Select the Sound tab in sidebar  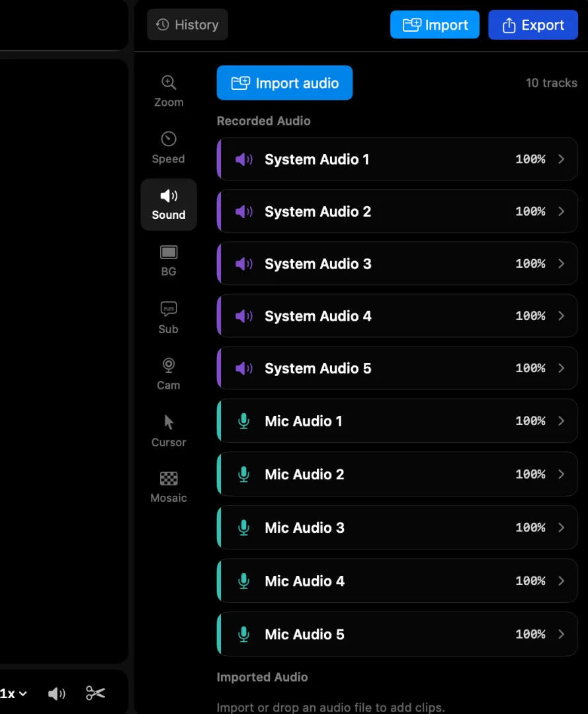click(x=169, y=204)
